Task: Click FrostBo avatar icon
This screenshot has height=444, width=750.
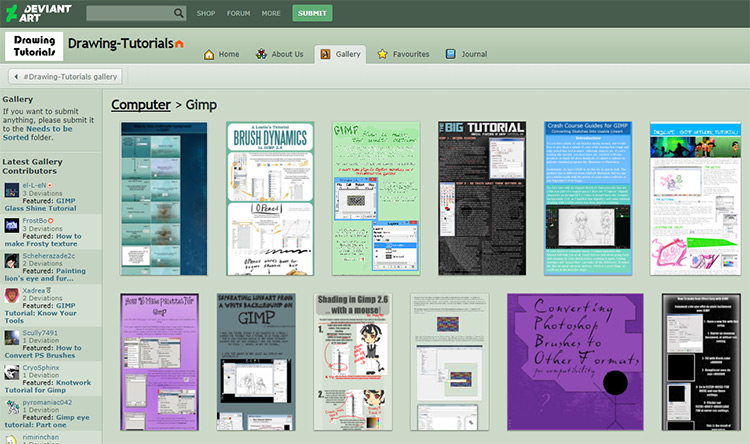Action: coord(11,225)
